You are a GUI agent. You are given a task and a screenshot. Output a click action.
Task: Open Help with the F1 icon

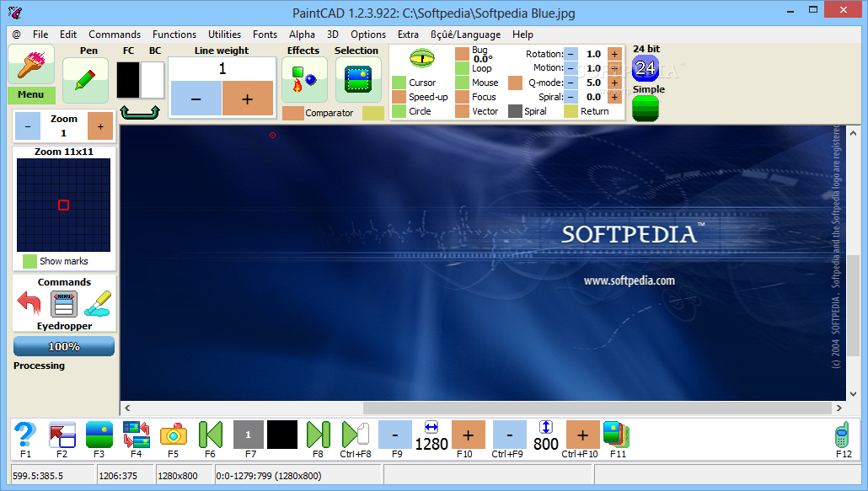tap(25, 435)
